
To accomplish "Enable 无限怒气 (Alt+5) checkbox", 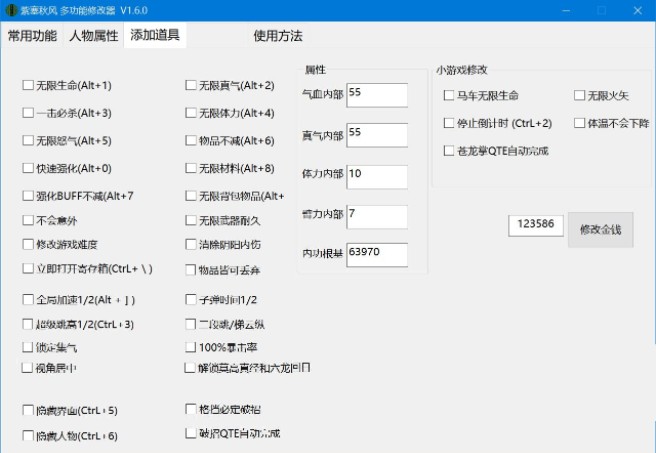I will click(x=28, y=141).
